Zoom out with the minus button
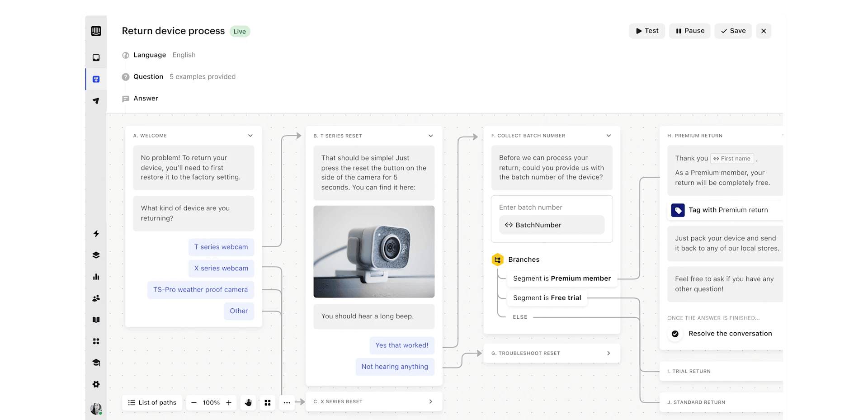868x420 pixels. [x=194, y=402]
